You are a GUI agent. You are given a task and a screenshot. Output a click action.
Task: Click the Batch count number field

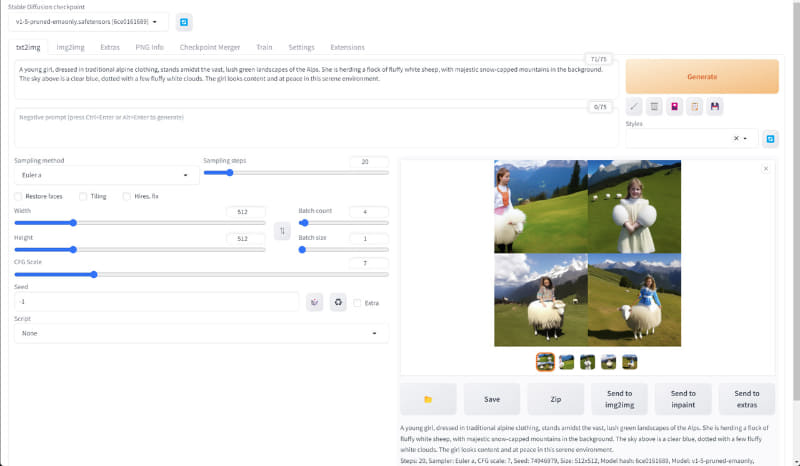pos(369,212)
